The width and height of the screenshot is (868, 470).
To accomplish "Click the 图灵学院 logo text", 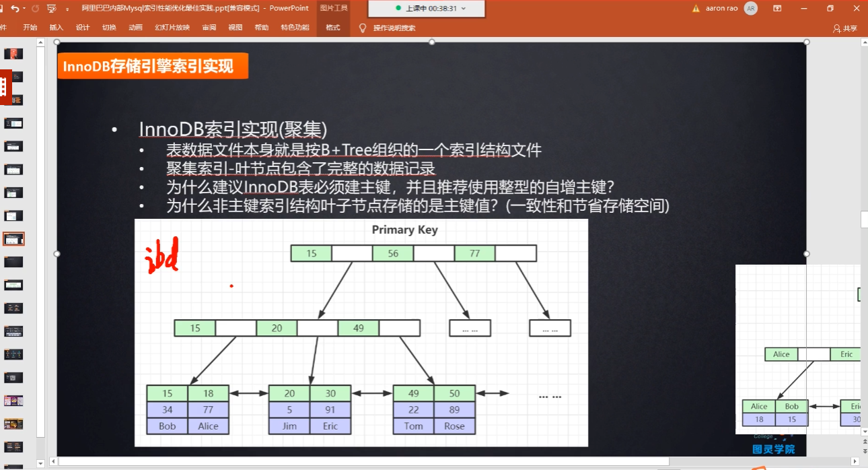I will (774, 449).
